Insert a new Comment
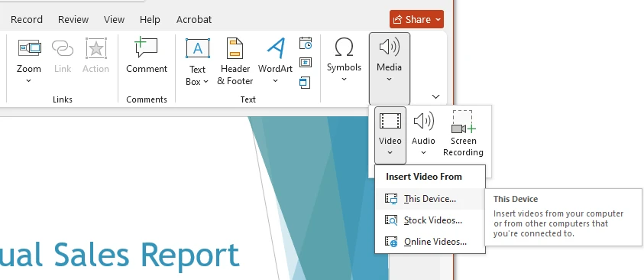The height and width of the screenshot is (280, 644). (x=147, y=56)
